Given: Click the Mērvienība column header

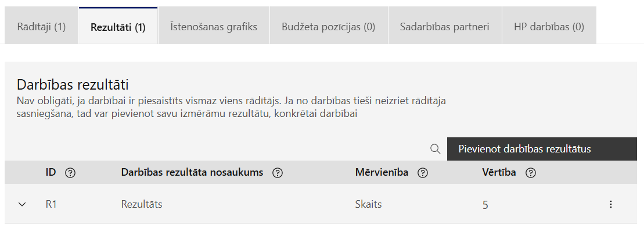Looking at the screenshot, I should (382, 173).
